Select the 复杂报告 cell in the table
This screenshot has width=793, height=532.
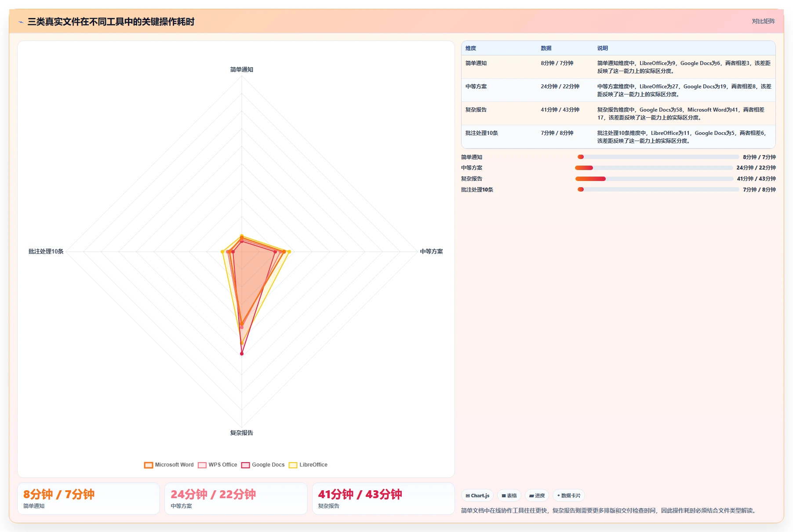[x=499, y=113]
